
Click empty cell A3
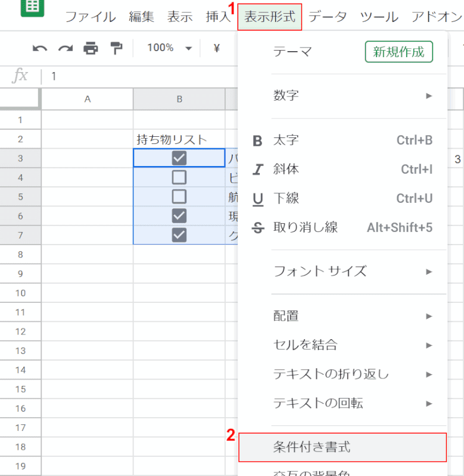[x=88, y=158]
